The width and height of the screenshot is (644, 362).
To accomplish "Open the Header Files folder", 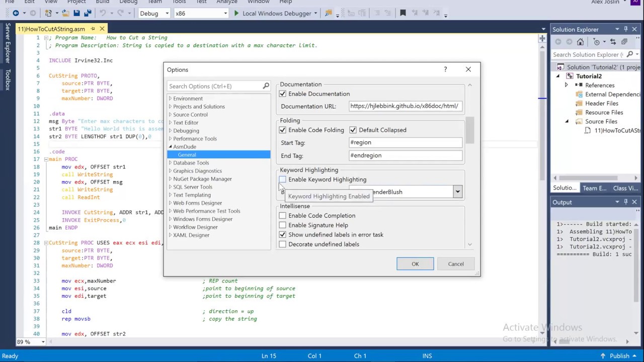I will (602, 103).
